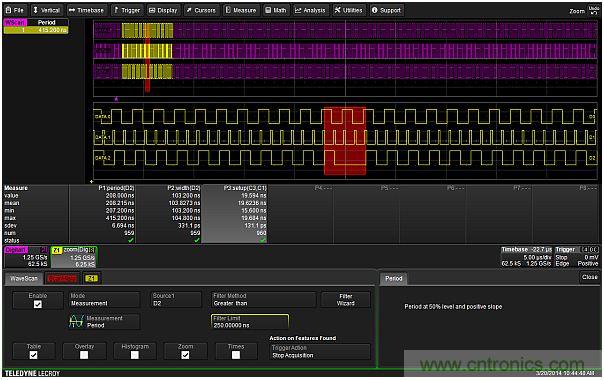Open the Mode Measurement dropdown
This screenshot has width=604, height=380.
tap(104, 299)
